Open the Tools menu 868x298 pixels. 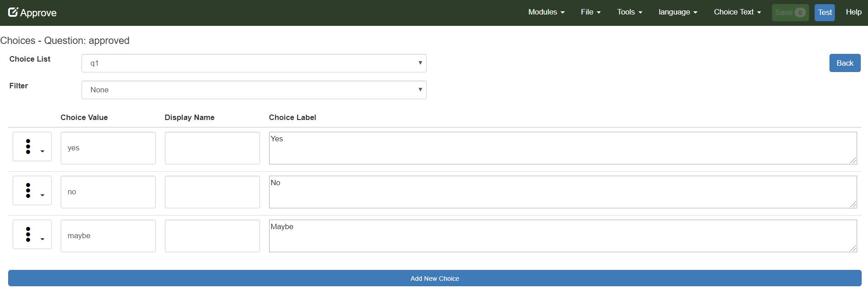pyautogui.click(x=630, y=12)
